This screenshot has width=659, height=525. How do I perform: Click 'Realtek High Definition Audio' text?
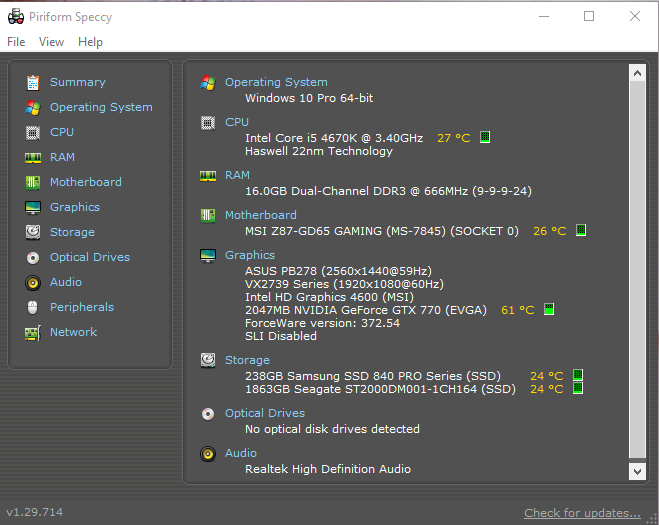point(328,469)
